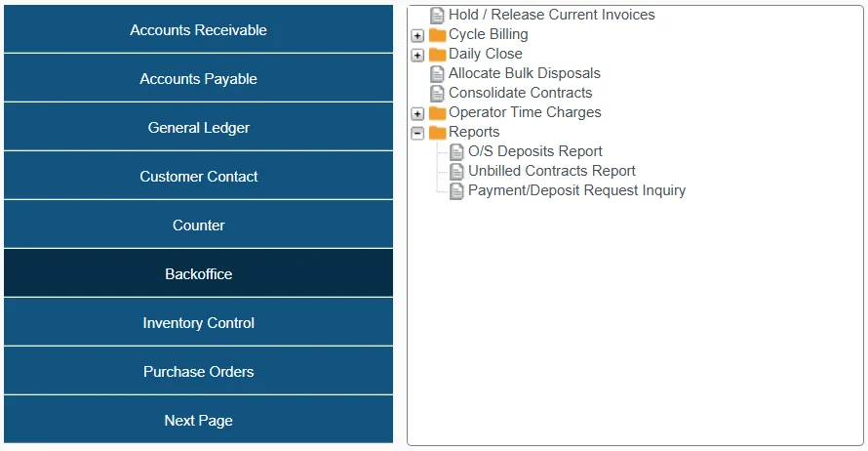
Task: Go to Next Page of menu
Action: tap(198, 420)
